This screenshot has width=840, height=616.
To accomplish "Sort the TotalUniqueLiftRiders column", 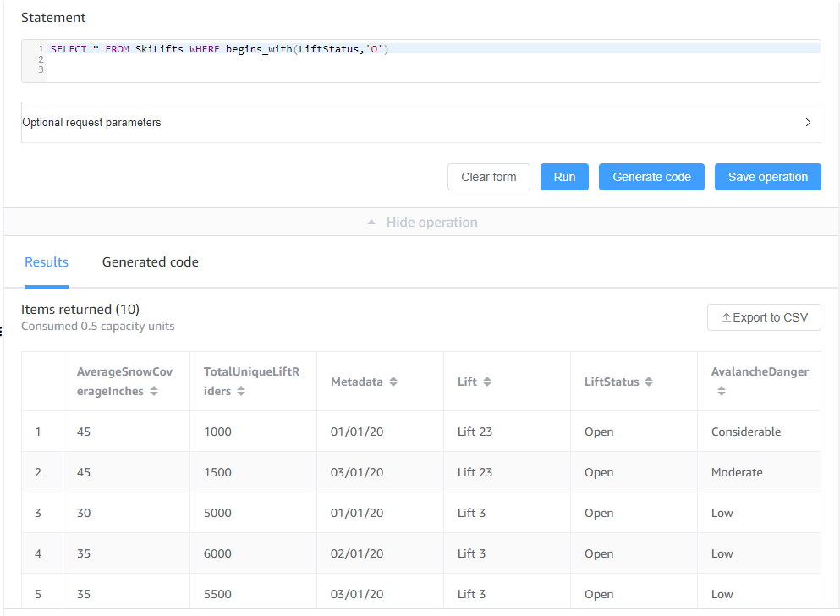I will point(241,391).
